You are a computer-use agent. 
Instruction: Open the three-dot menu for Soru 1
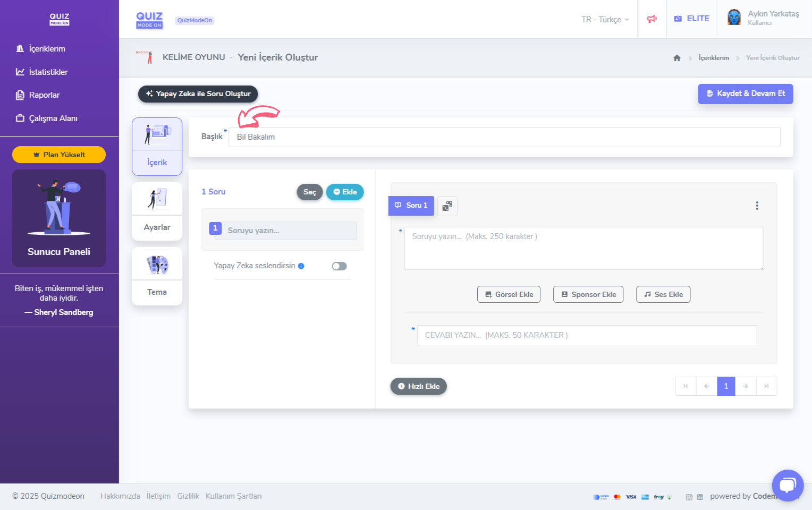[757, 206]
